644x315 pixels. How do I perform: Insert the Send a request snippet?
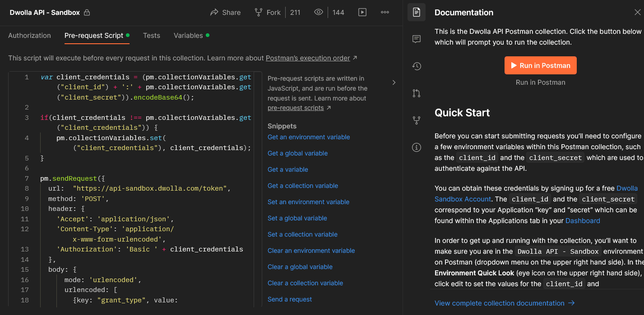click(290, 299)
